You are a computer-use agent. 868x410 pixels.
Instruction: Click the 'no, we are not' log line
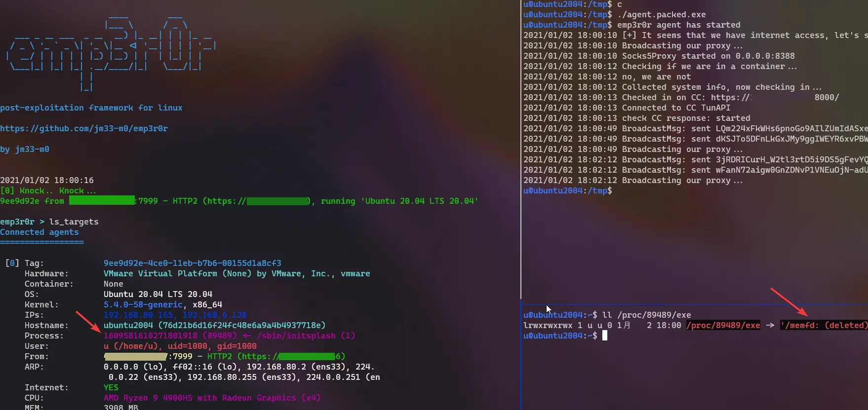click(607, 76)
